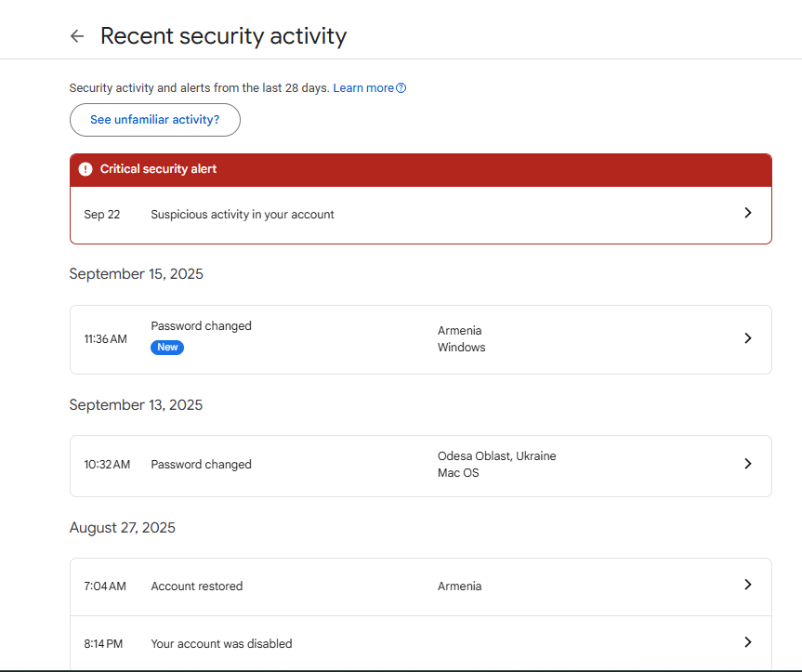Click the Mac OS device label
The width and height of the screenshot is (802, 672).
pos(458,473)
